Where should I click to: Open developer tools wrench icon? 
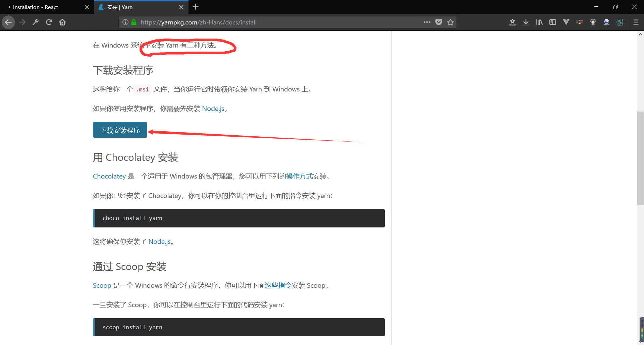click(x=36, y=22)
